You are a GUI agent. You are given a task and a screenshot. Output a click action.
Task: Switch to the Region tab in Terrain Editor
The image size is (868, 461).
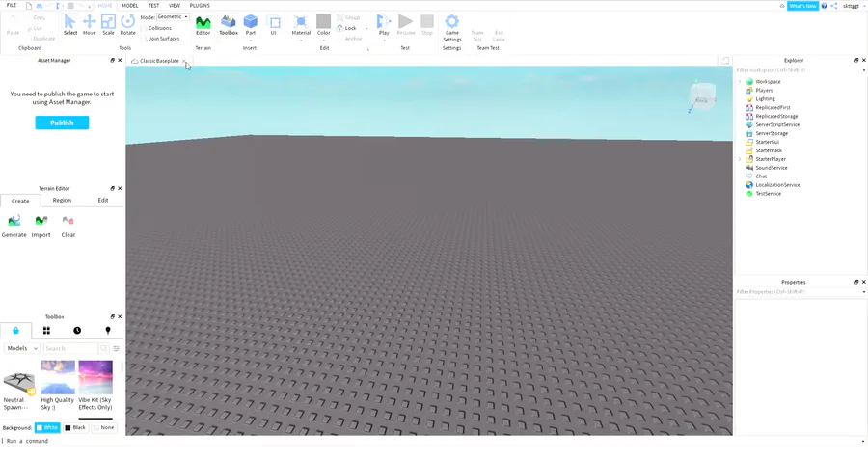pyautogui.click(x=62, y=201)
